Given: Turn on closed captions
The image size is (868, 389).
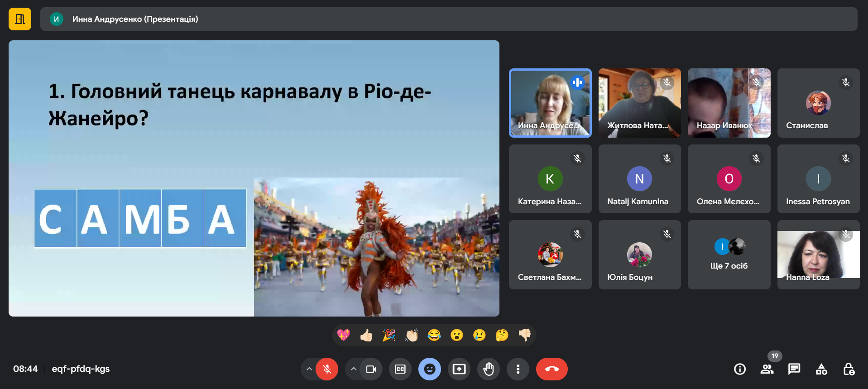Looking at the screenshot, I should (x=400, y=369).
